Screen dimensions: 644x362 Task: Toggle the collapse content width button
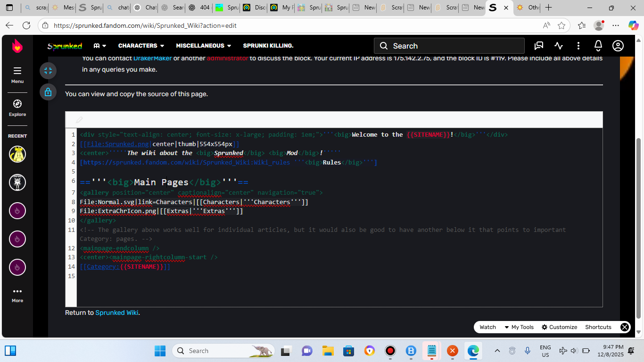(48, 71)
